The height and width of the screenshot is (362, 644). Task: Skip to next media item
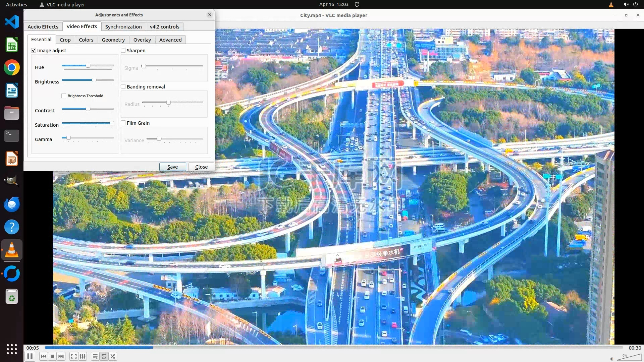(61, 356)
